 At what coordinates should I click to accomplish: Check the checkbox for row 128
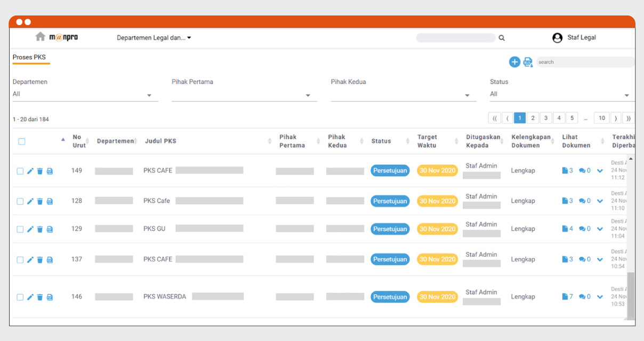pyautogui.click(x=20, y=201)
